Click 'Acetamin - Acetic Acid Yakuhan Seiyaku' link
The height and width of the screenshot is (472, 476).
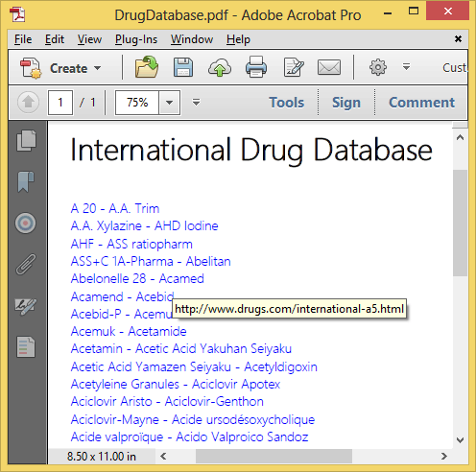click(x=181, y=348)
